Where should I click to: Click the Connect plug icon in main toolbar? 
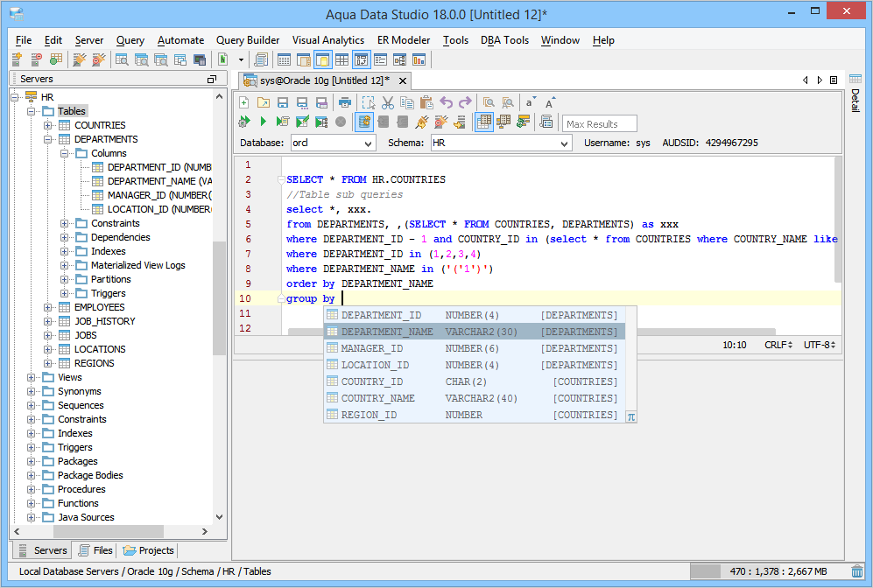80,59
